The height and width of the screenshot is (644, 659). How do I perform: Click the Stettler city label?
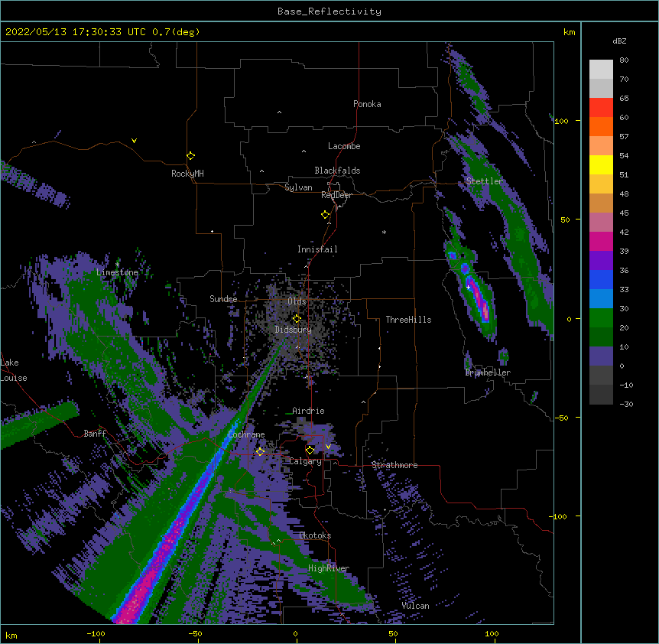(485, 181)
